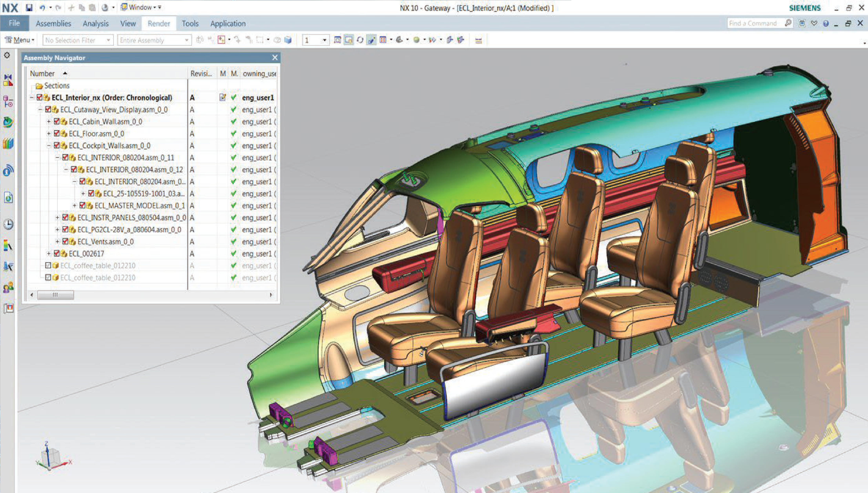Open the History clock icon in sidebar

click(x=8, y=224)
